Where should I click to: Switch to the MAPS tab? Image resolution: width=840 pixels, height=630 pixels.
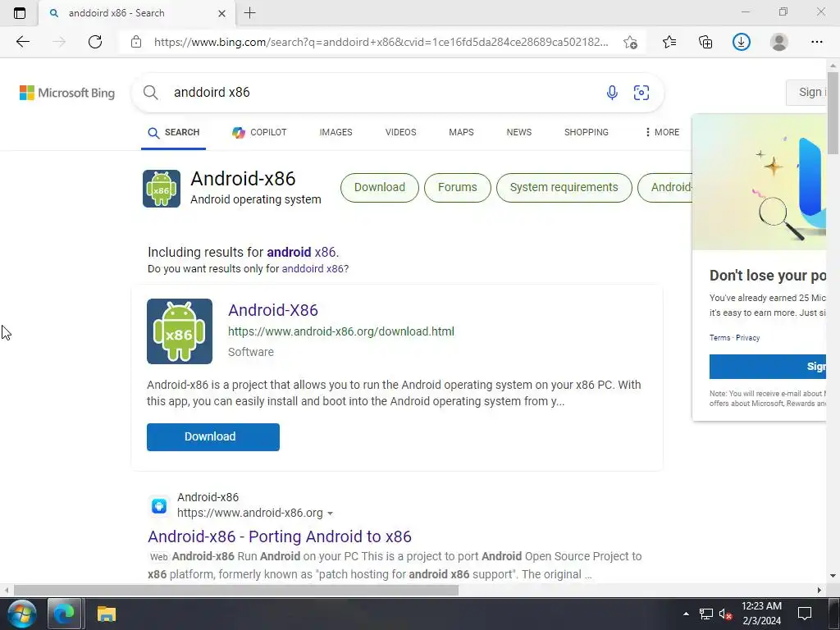point(461,132)
